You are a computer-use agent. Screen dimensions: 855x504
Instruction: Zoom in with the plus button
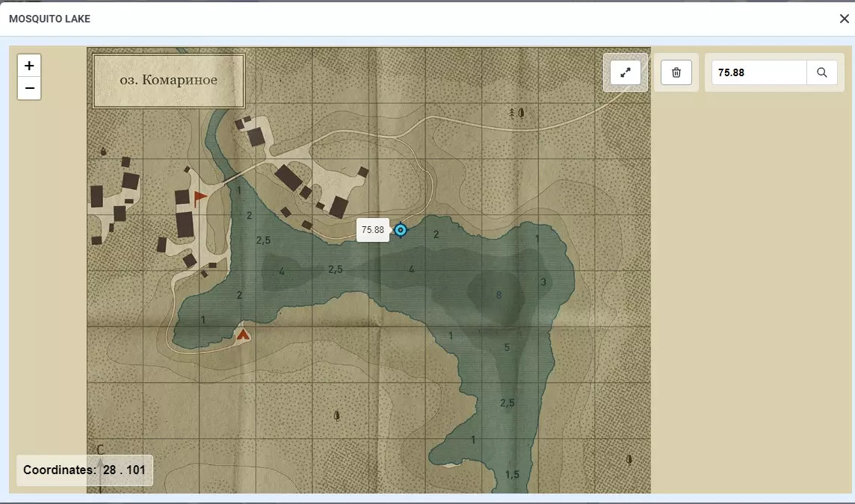coord(29,66)
